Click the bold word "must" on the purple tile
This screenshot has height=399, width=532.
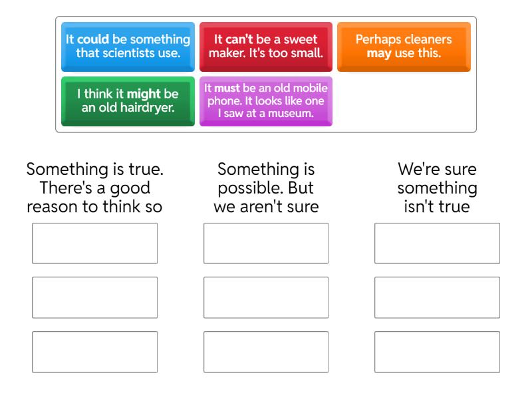(x=227, y=88)
